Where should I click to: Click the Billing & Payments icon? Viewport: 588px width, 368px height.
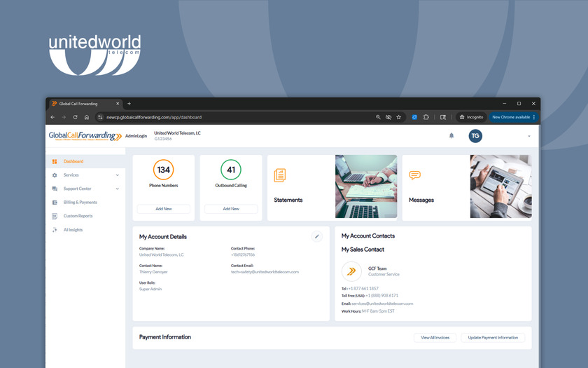tap(55, 202)
